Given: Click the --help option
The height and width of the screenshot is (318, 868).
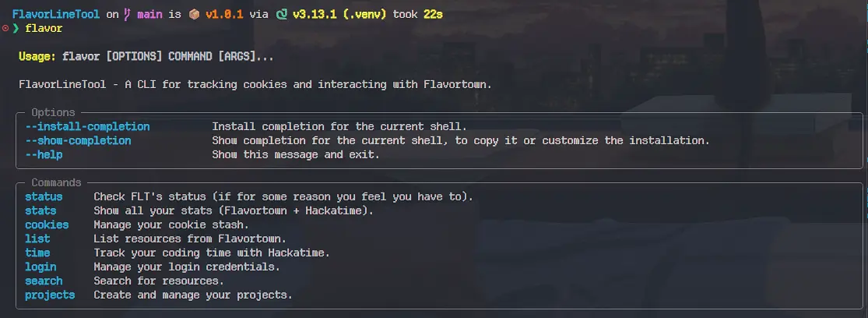Looking at the screenshot, I should pyautogui.click(x=44, y=154).
